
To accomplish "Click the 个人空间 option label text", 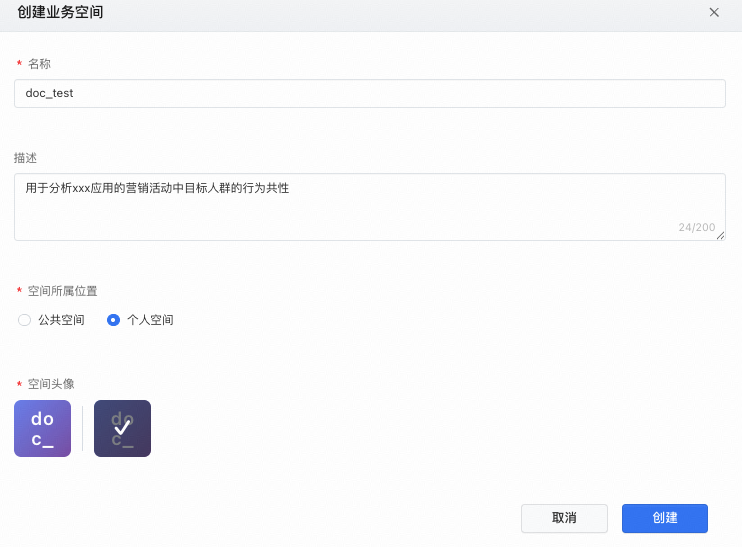I will pos(150,320).
